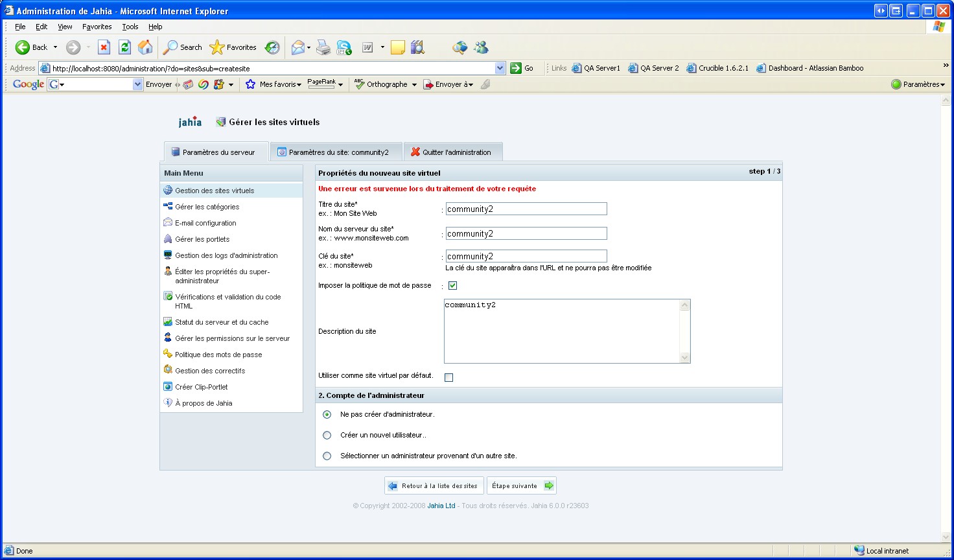
Task: Open Gestion des sites virtuels
Action: point(215,191)
